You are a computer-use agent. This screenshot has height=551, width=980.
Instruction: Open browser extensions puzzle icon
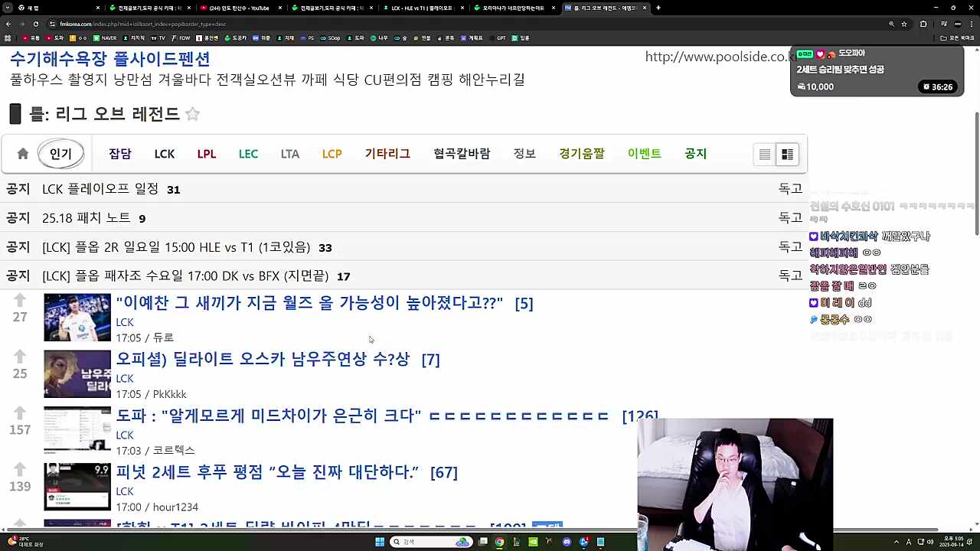click(x=923, y=24)
